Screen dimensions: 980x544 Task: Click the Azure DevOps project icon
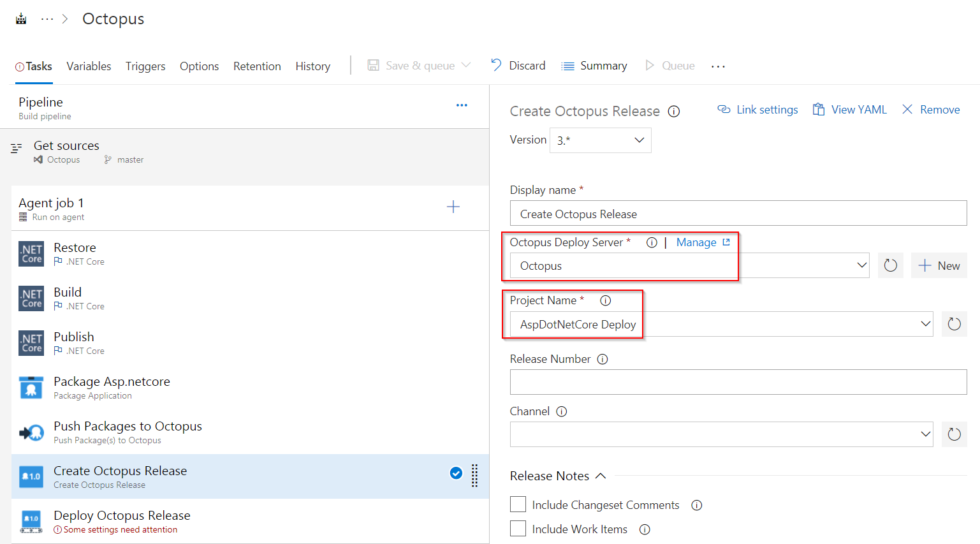[21, 18]
